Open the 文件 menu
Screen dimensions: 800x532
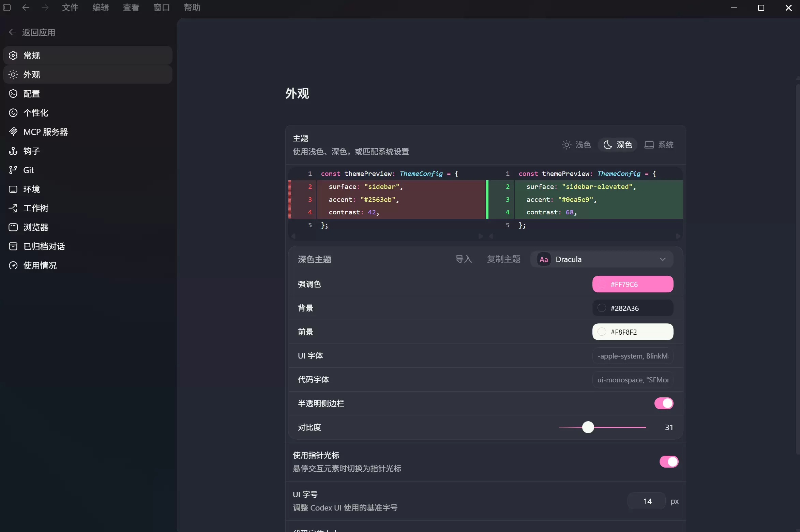click(x=70, y=7)
